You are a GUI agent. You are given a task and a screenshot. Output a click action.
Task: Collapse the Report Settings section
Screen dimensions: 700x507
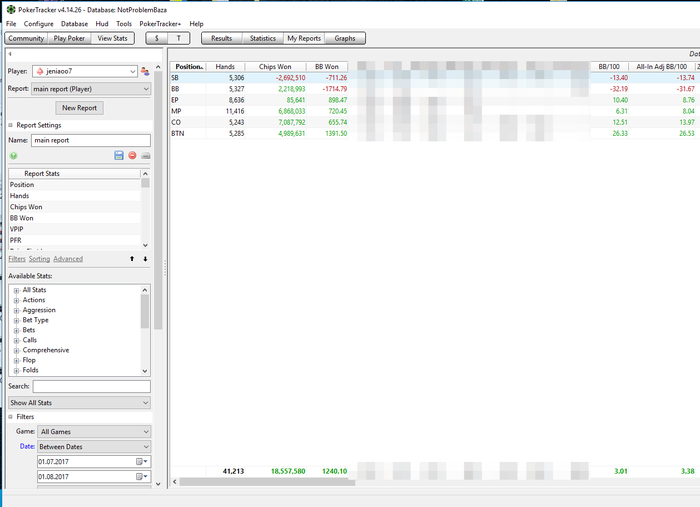(x=10, y=125)
